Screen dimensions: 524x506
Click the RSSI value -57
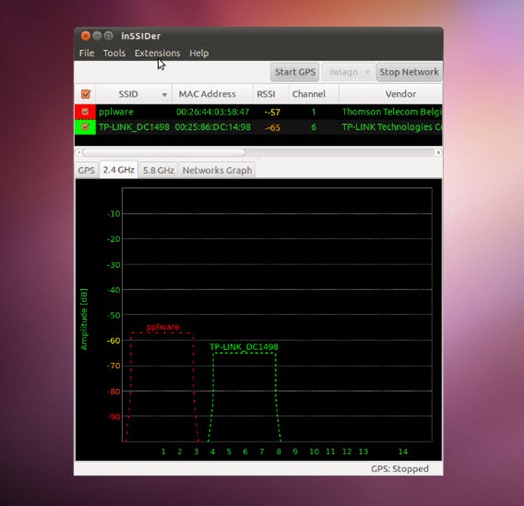point(272,112)
